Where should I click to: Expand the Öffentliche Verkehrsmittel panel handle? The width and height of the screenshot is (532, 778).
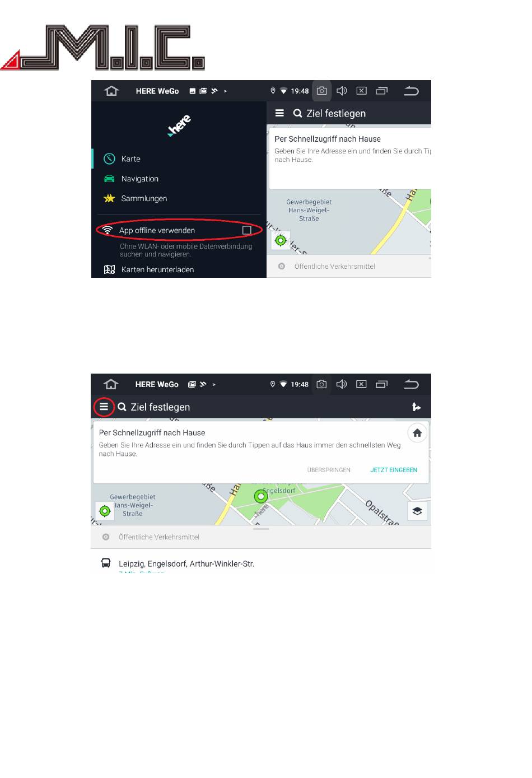[261, 529]
